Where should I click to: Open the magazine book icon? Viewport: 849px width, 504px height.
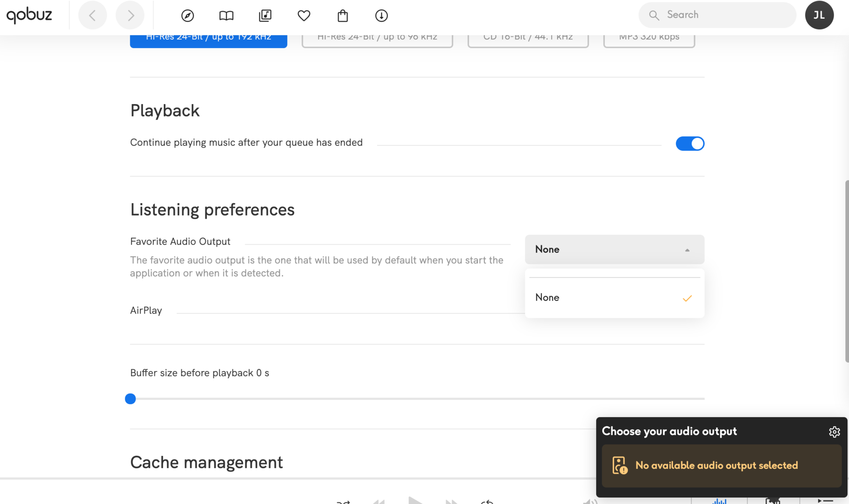(x=226, y=15)
